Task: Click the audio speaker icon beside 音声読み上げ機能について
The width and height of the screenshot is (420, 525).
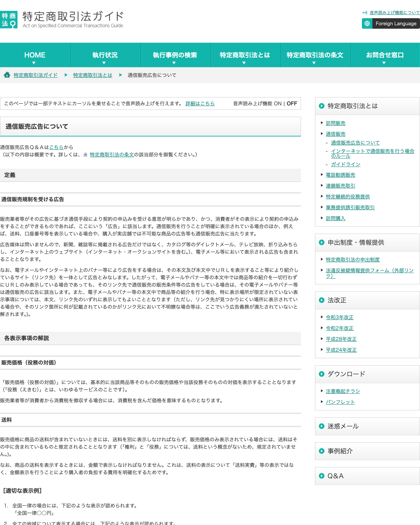Action: pyautogui.click(x=365, y=13)
